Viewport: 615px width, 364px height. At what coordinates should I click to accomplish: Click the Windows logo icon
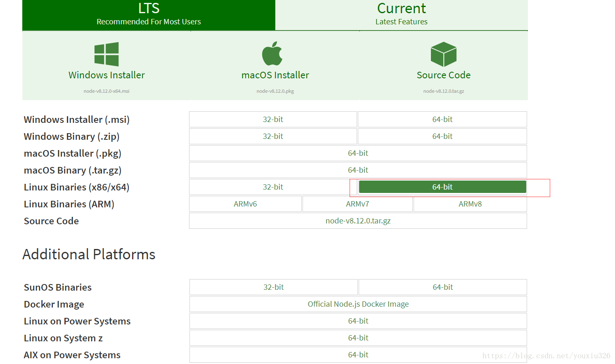[x=106, y=54]
